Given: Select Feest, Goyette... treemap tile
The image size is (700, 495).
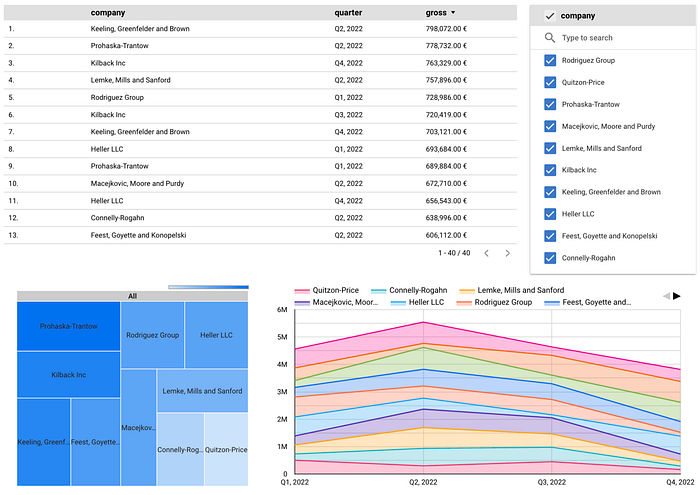Looking at the screenshot, I should 96,442.
